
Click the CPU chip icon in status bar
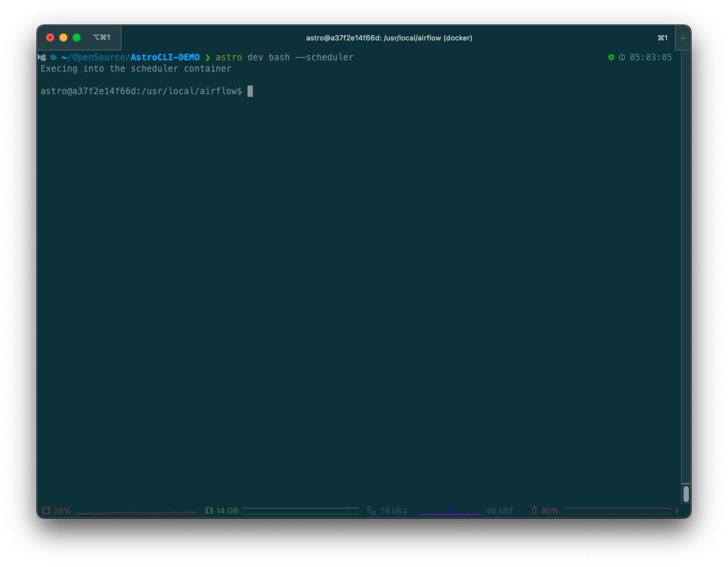pyautogui.click(x=46, y=511)
